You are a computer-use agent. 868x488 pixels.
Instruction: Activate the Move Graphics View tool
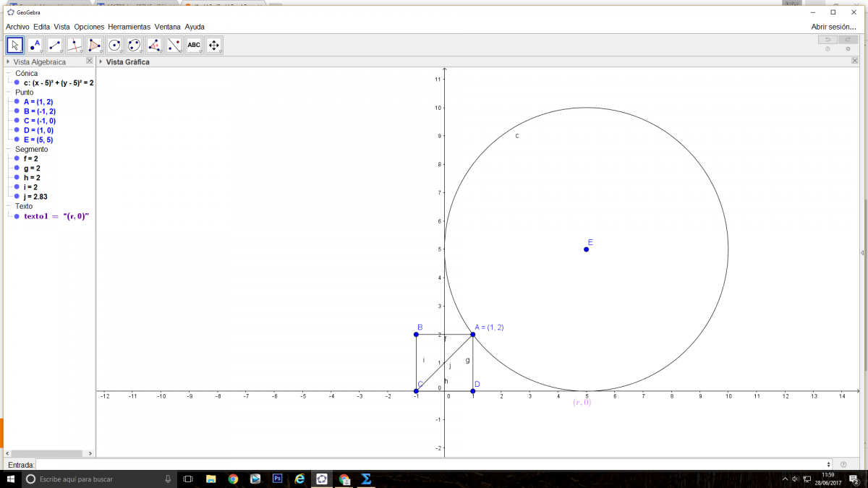pyautogui.click(x=213, y=46)
